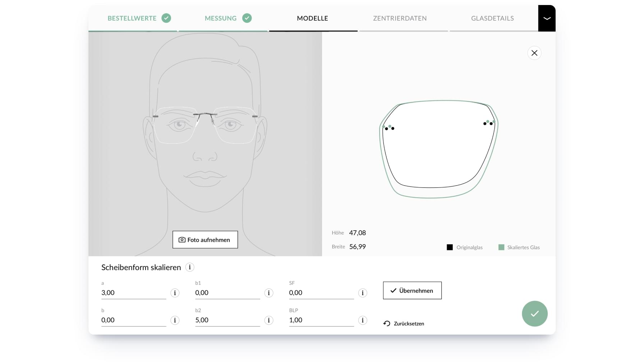Click the camera icon in Foto aufnehmen

point(182,240)
